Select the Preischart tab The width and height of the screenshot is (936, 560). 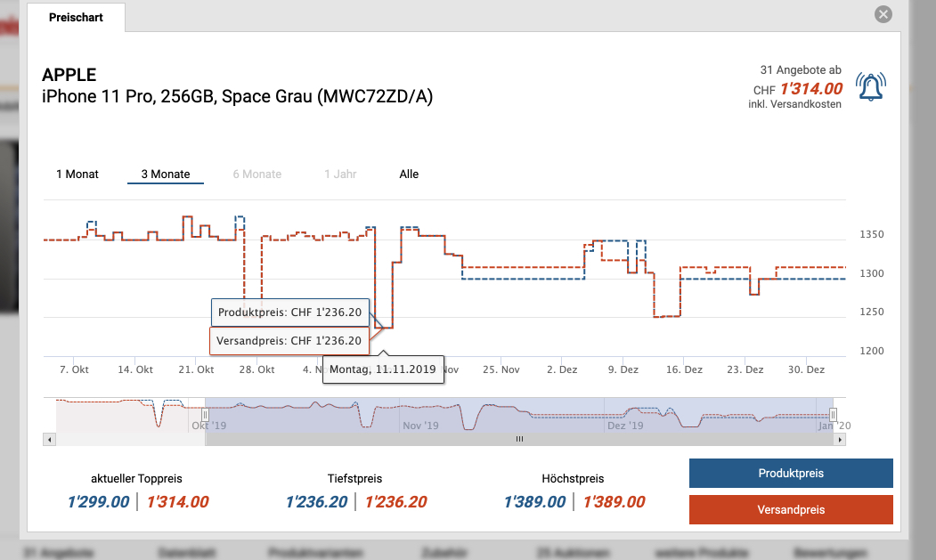[75, 18]
